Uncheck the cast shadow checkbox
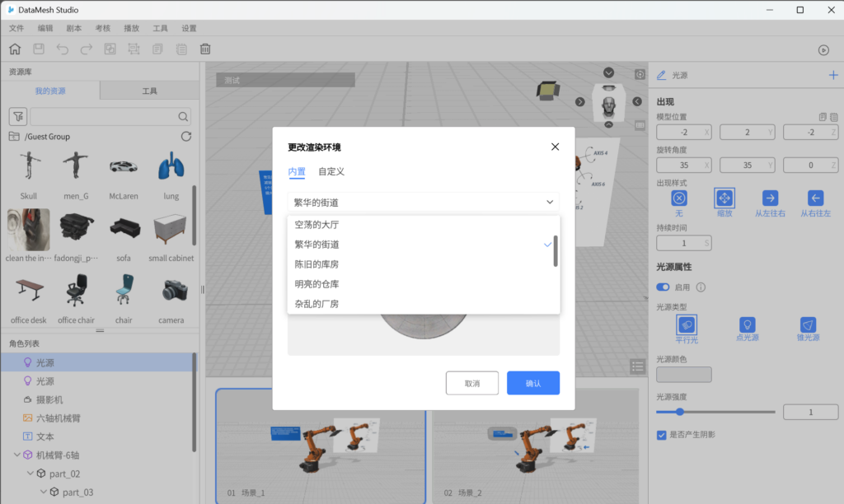This screenshot has height=504, width=844. [x=662, y=435]
